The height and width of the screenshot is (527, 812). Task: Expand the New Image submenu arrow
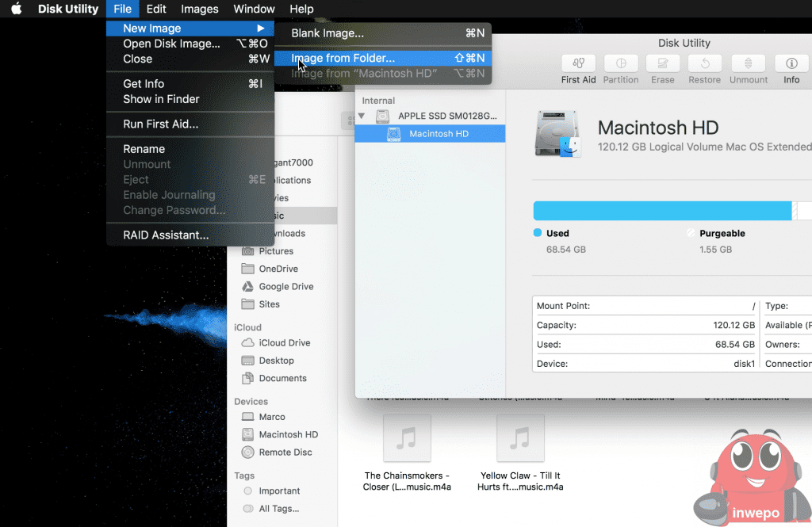click(x=260, y=28)
